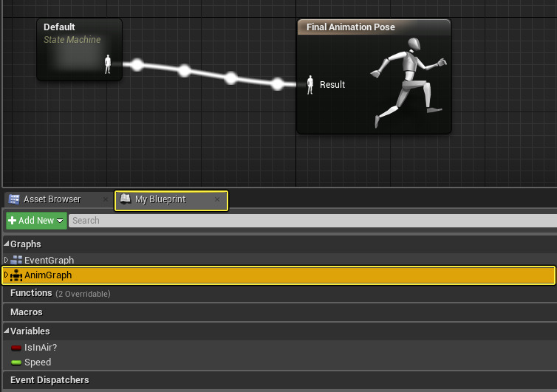The width and height of the screenshot is (557, 392).
Task: Collapse the Graphs section
Action: (6, 244)
